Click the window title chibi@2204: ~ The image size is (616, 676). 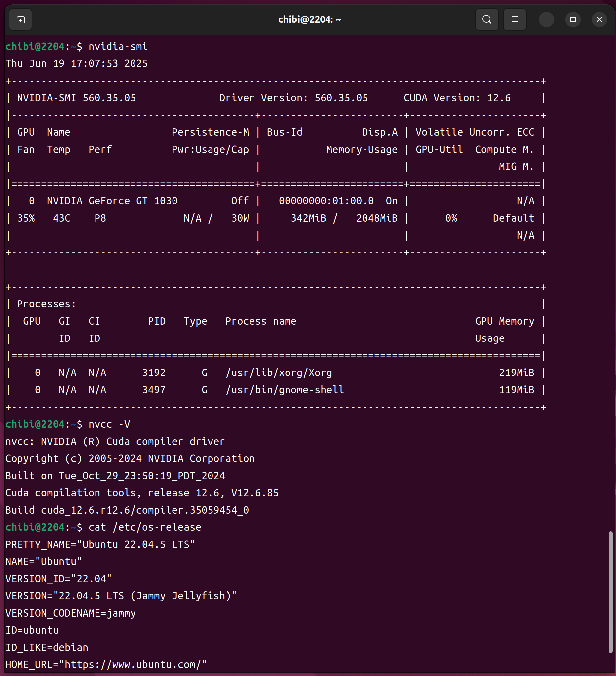[x=309, y=20]
